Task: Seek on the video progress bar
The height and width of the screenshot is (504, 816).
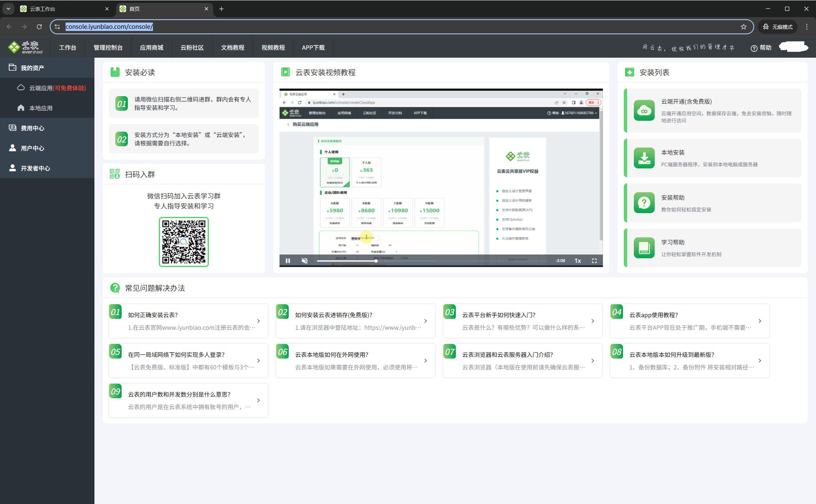Action: pyautogui.click(x=432, y=261)
